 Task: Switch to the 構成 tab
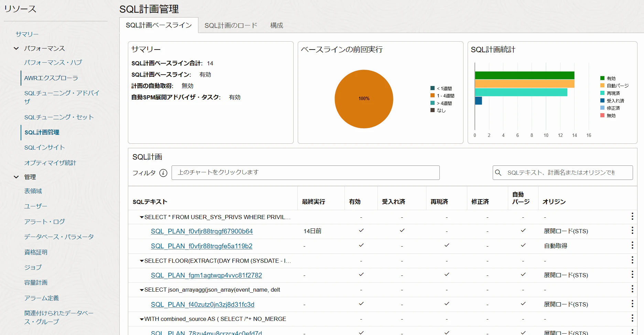[276, 25]
